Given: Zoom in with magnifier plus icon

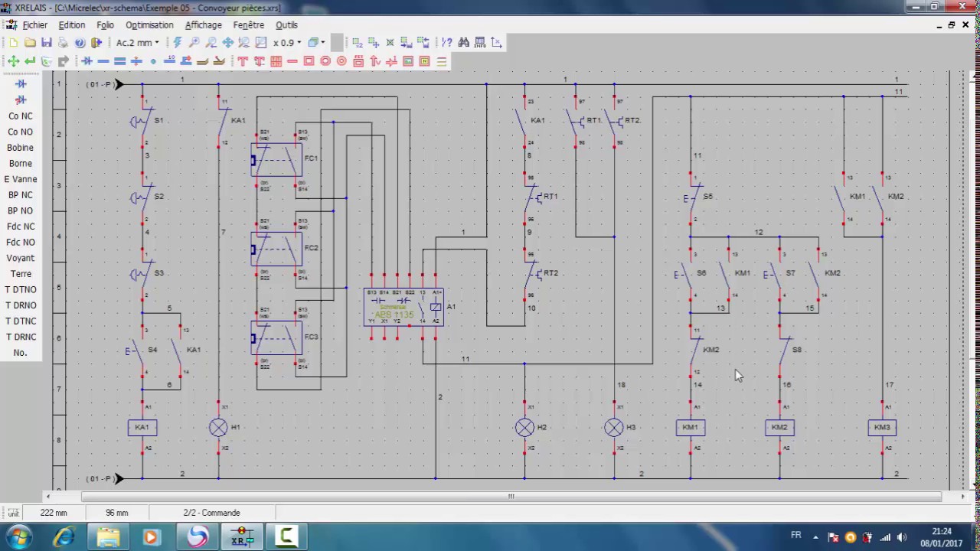Looking at the screenshot, I should tap(194, 43).
